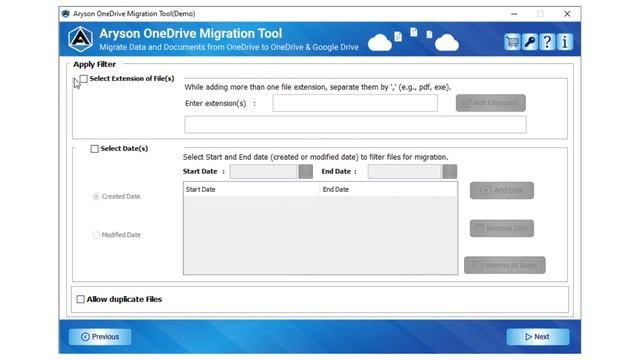Close the Aryson OneDrive Migration Tool window
The height and width of the screenshot is (360, 640).
click(567, 14)
